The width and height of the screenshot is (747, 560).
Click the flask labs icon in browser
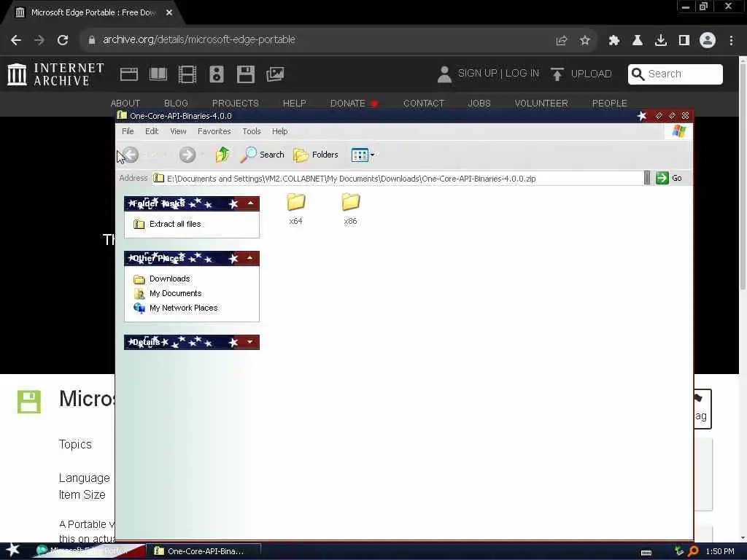638,41
